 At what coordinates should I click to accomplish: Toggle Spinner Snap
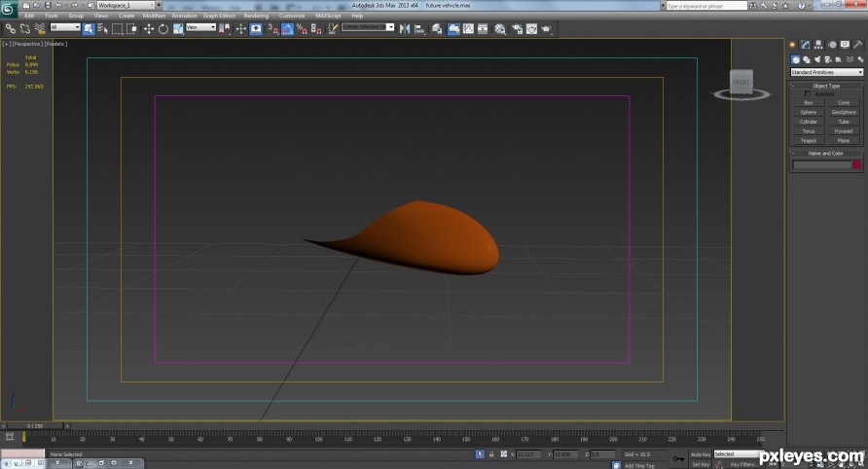point(316,29)
